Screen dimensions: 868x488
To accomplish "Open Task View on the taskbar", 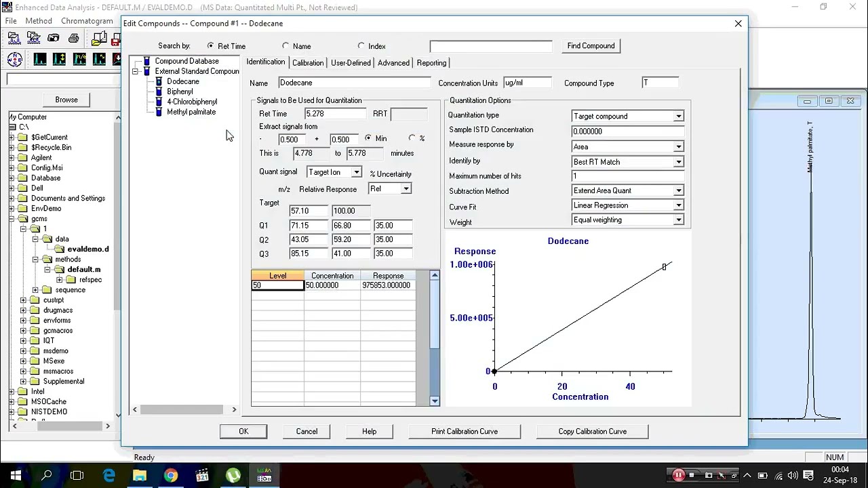I will click(77, 475).
